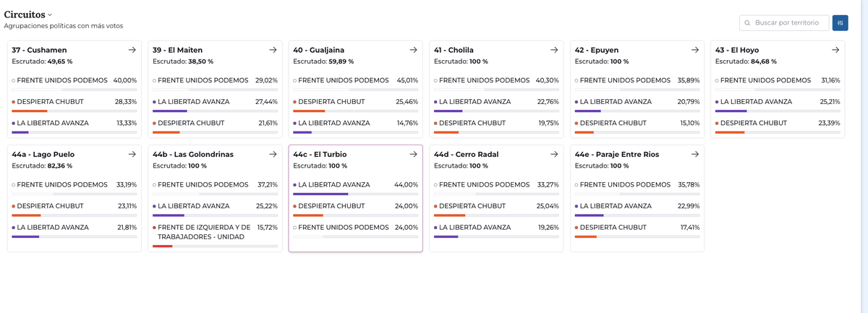The width and height of the screenshot is (868, 313).
Task: Click the 13,33% value in Cushamen card
Action: click(125, 124)
